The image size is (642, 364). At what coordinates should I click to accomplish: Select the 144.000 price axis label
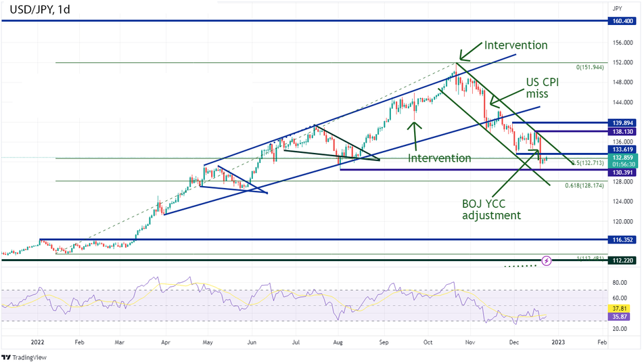pyautogui.click(x=622, y=102)
